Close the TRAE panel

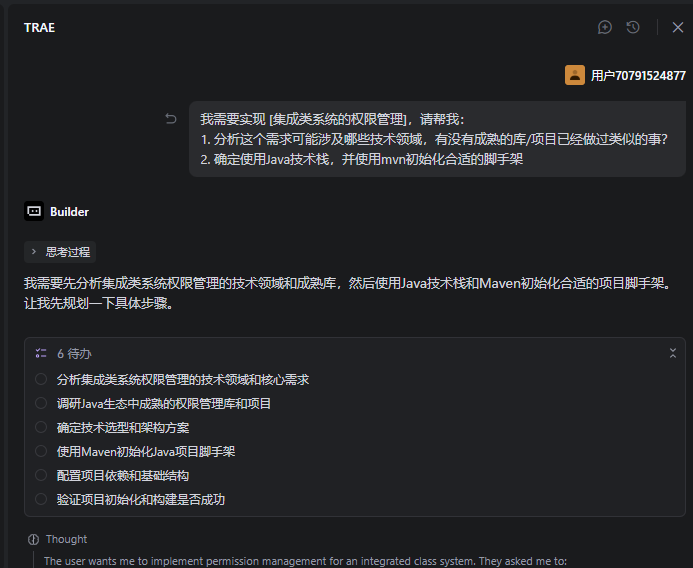coord(677,27)
